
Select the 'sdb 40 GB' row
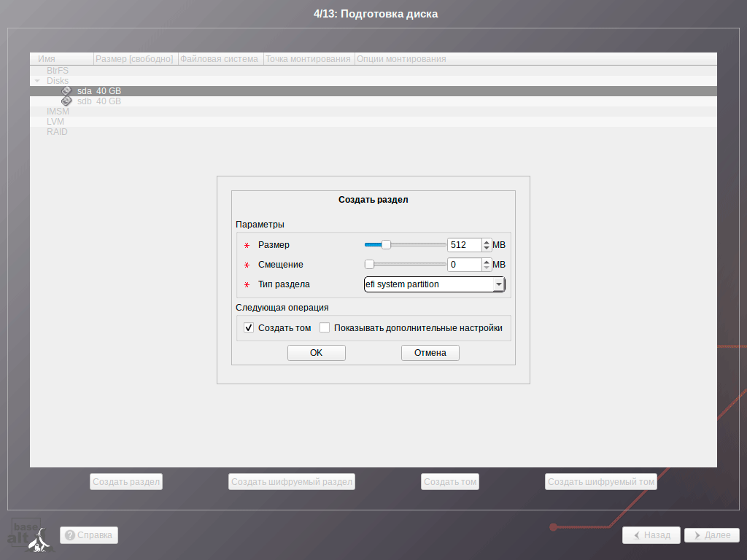pyautogui.click(x=373, y=101)
